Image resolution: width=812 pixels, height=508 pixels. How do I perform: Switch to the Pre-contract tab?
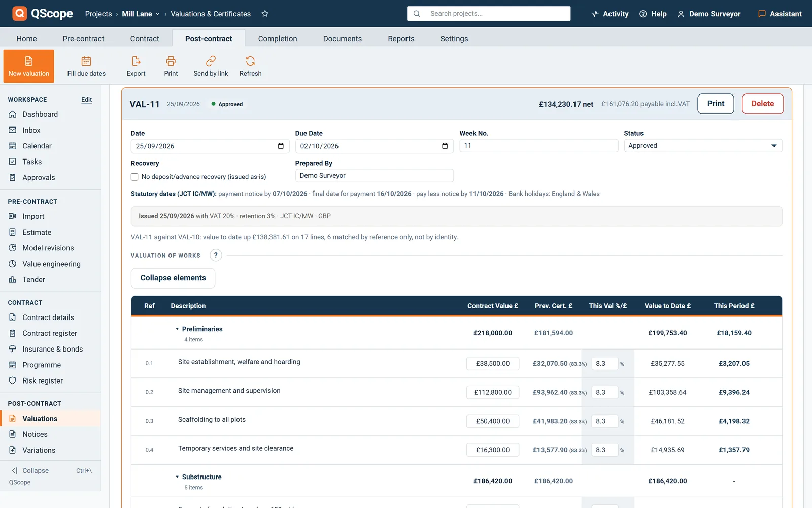83,39
